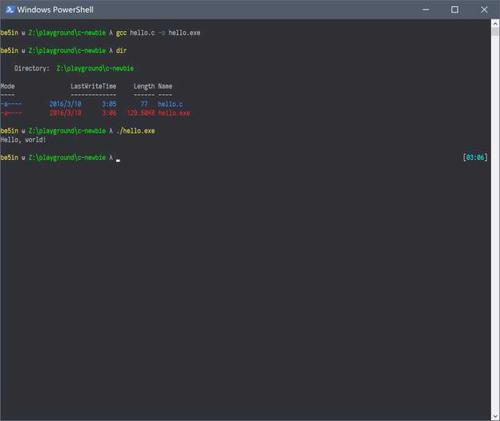500x421 pixels.
Task: Maximize the Windows PowerShell window
Action: 455,10
